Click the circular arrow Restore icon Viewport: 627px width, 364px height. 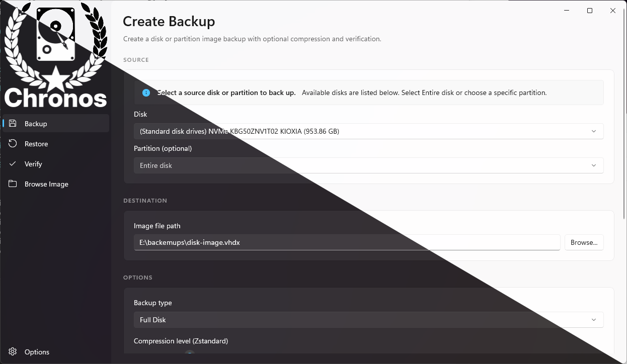coord(13,143)
